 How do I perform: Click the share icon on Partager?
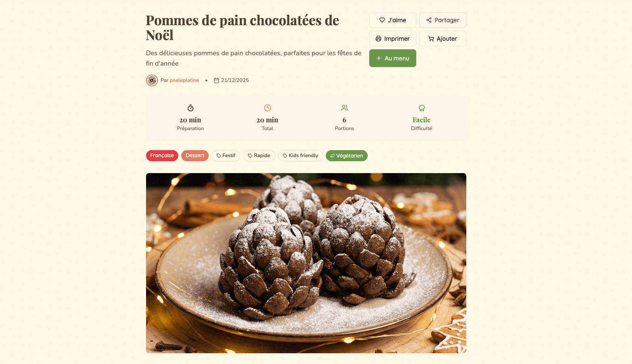tap(428, 20)
